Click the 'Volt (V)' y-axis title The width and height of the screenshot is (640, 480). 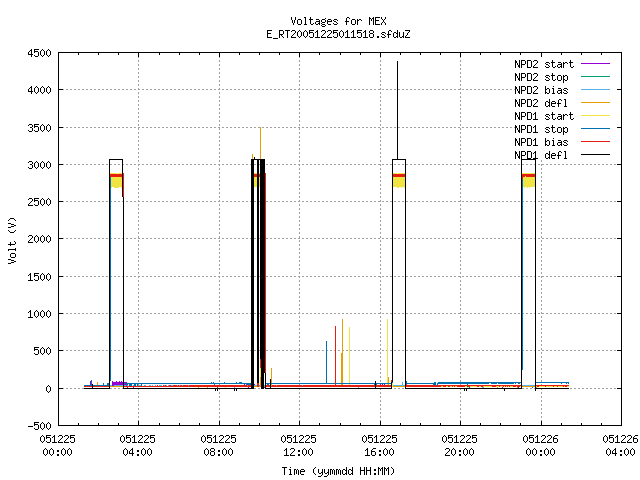(12, 240)
